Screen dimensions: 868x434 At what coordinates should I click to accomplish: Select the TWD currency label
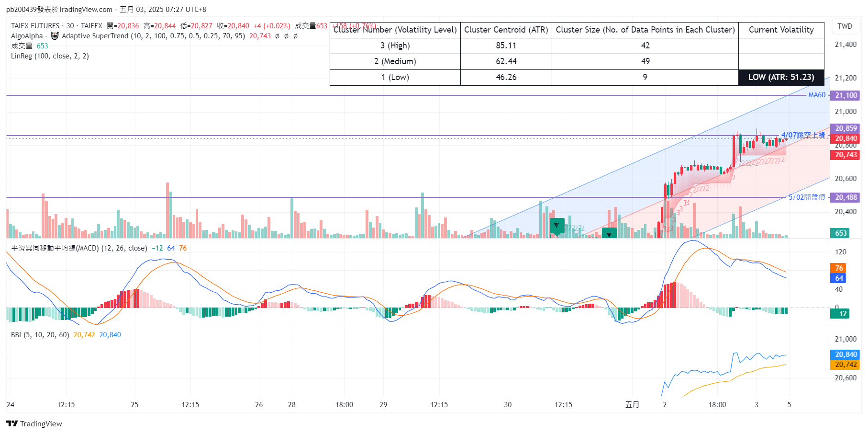coord(845,26)
